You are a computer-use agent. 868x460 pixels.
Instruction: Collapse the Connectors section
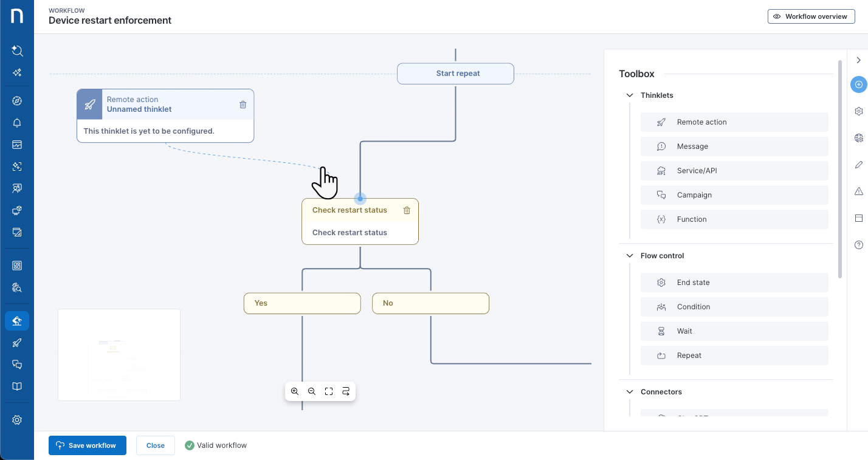click(630, 392)
